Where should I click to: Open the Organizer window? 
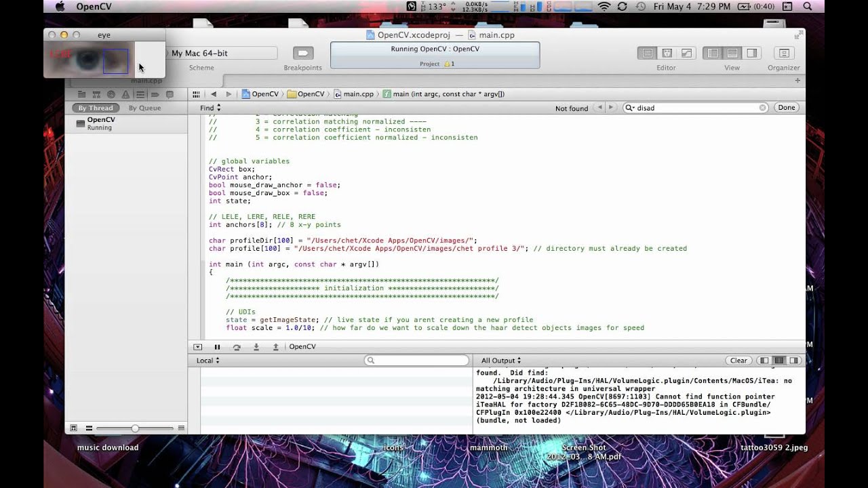(x=784, y=53)
